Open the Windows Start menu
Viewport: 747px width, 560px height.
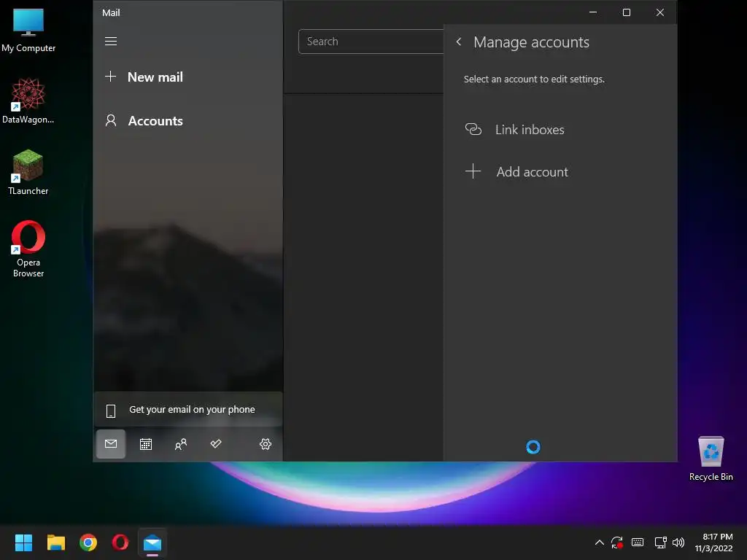(23, 542)
